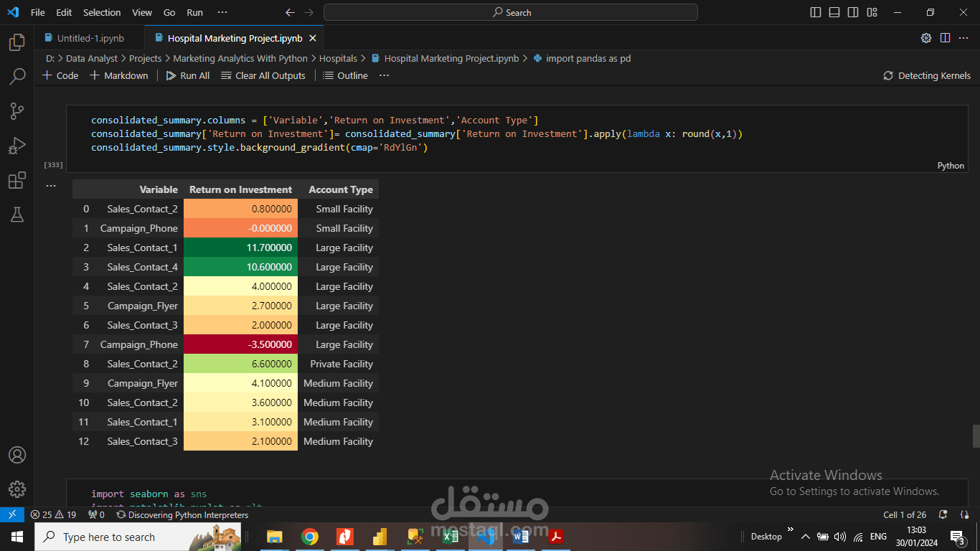Open editor More Actions ellipsis at top right
The width and height of the screenshot is (980, 551).
click(963, 38)
